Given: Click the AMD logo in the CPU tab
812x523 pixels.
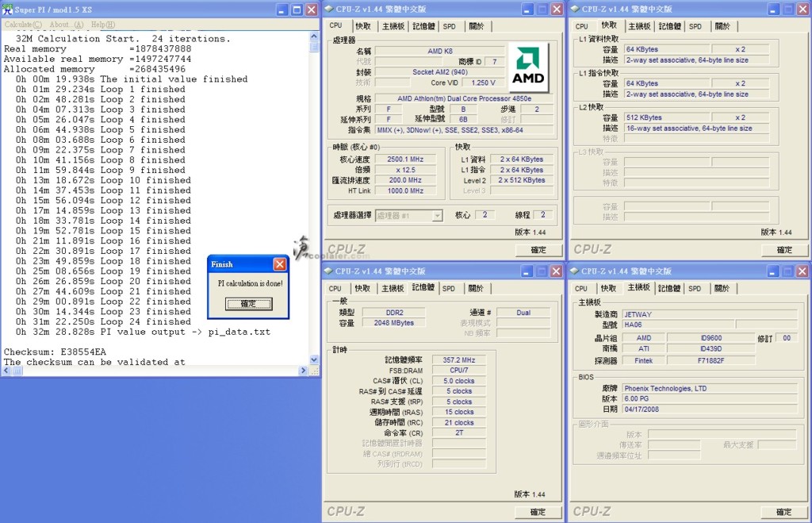Looking at the screenshot, I should coord(528,67).
